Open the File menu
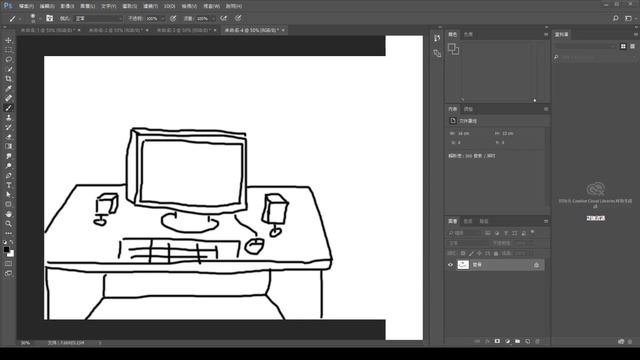This screenshot has width=640, height=360. point(26,6)
